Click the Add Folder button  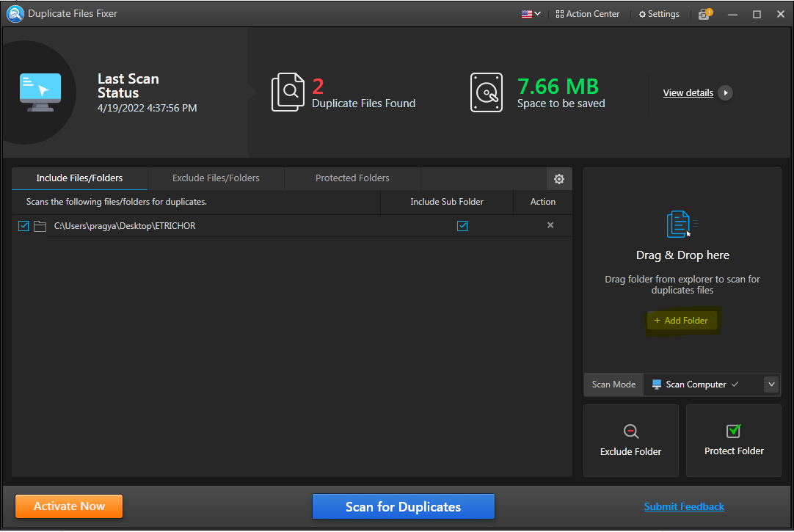pos(681,321)
